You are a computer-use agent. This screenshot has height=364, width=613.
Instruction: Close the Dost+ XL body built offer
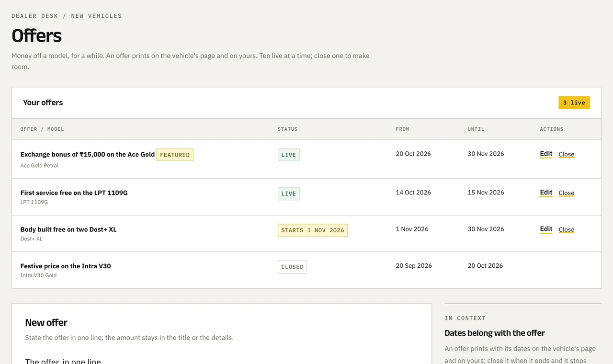[x=566, y=229]
